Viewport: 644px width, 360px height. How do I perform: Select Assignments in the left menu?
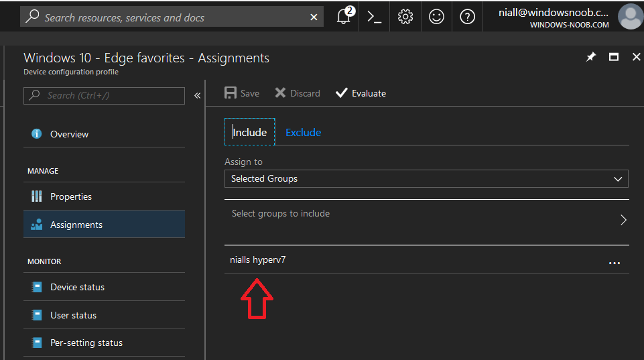pos(104,225)
